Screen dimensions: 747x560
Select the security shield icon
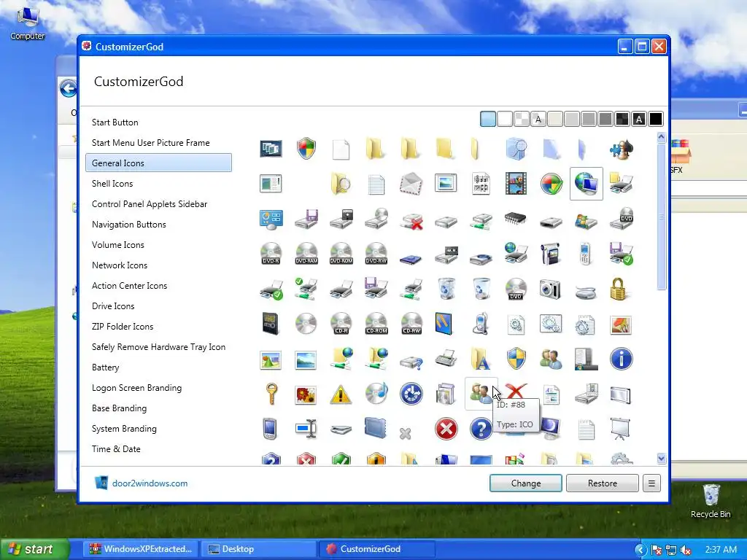pos(306,149)
